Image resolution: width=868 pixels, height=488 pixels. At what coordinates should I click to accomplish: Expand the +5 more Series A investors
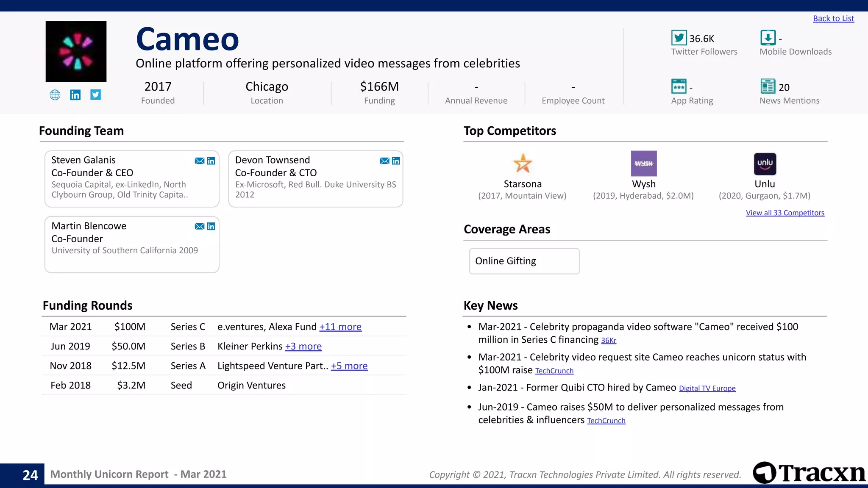click(349, 366)
